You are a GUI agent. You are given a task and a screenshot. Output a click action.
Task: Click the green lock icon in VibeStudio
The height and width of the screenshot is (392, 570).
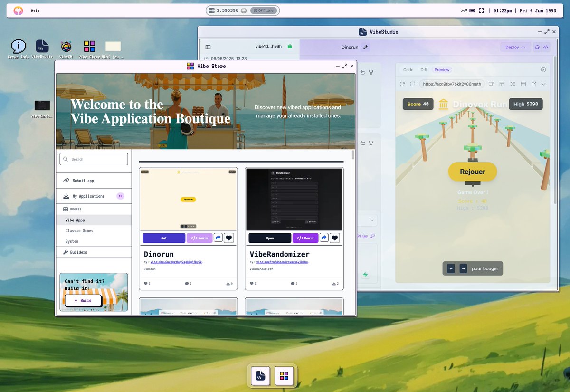tap(290, 47)
